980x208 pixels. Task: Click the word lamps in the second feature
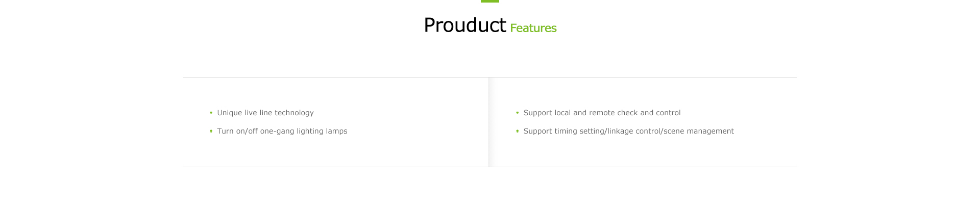tap(336, 131)
